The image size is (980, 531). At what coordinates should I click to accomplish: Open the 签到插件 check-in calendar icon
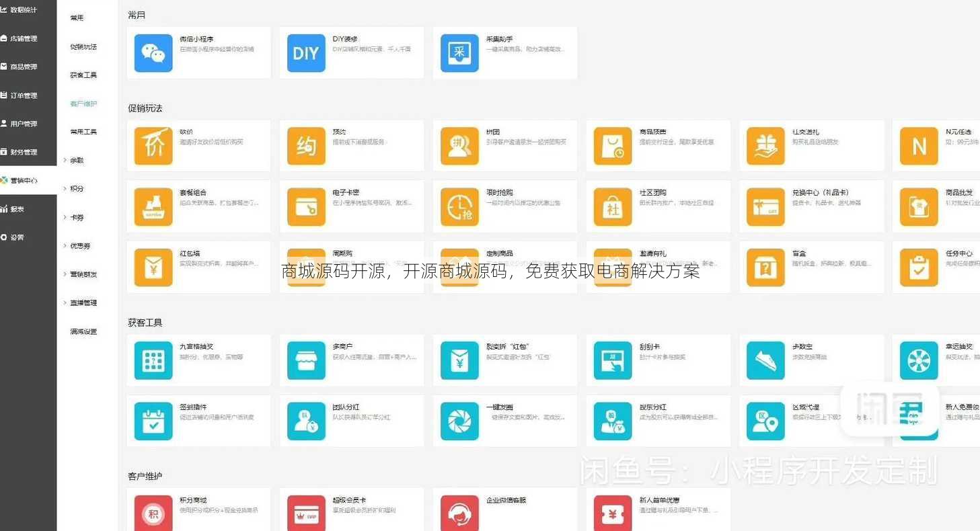(153, 421)
